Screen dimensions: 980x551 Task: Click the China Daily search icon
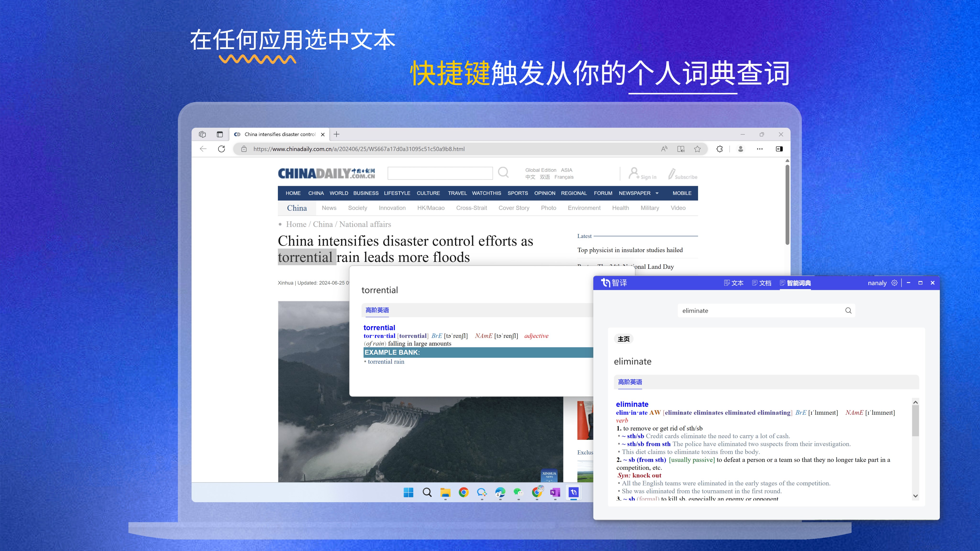pos(503,173)
